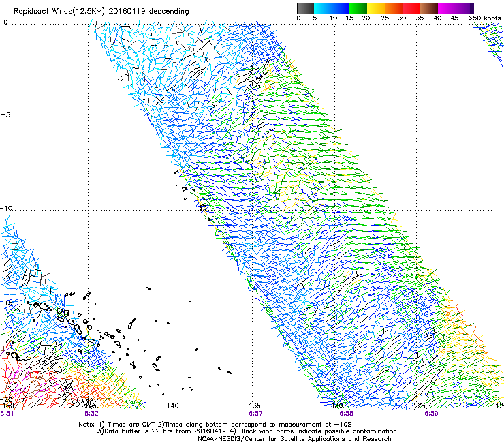This screenshot has height=443, width=504.
Task: Click the NOAA/NESDIS Center for Satellite Applications credit
Action: point(294,439)
